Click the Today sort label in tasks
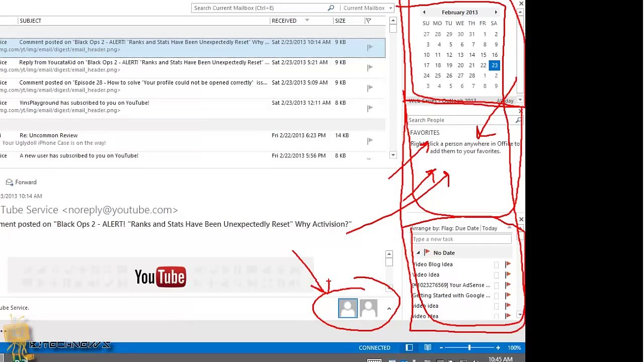This screenshot has height=362, width=644. click(490, 228)
